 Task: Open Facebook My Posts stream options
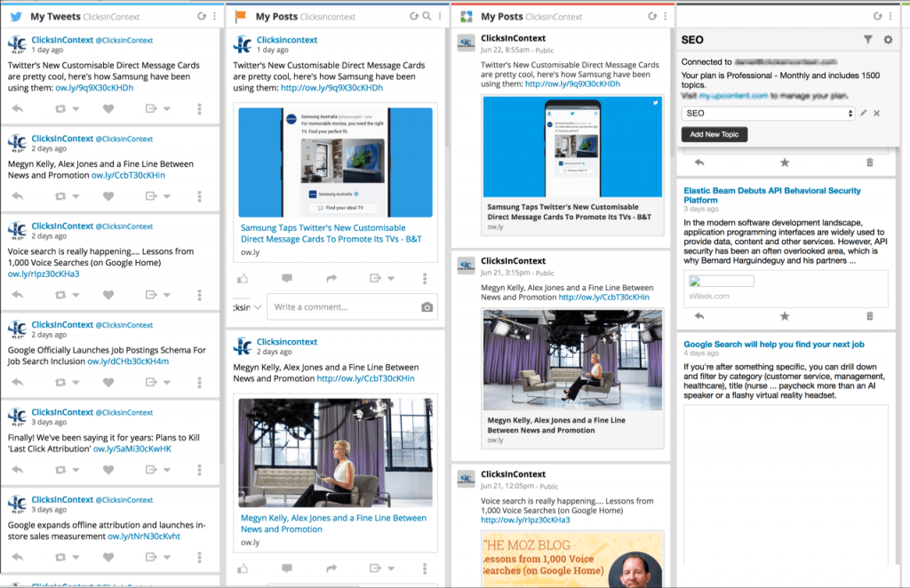(x=440, y=16)
